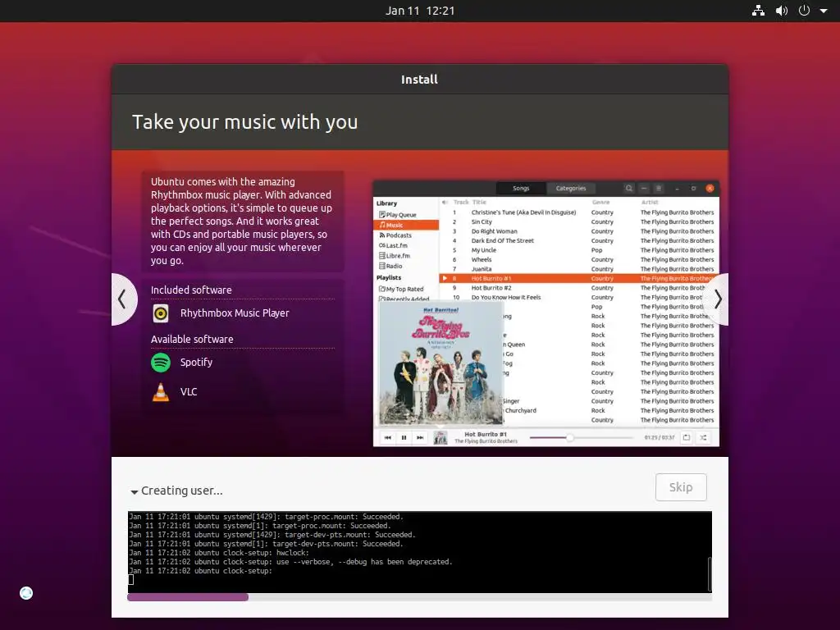
Task: Select Radio in Rhythmbox sidebar
Action: [390, 266]
